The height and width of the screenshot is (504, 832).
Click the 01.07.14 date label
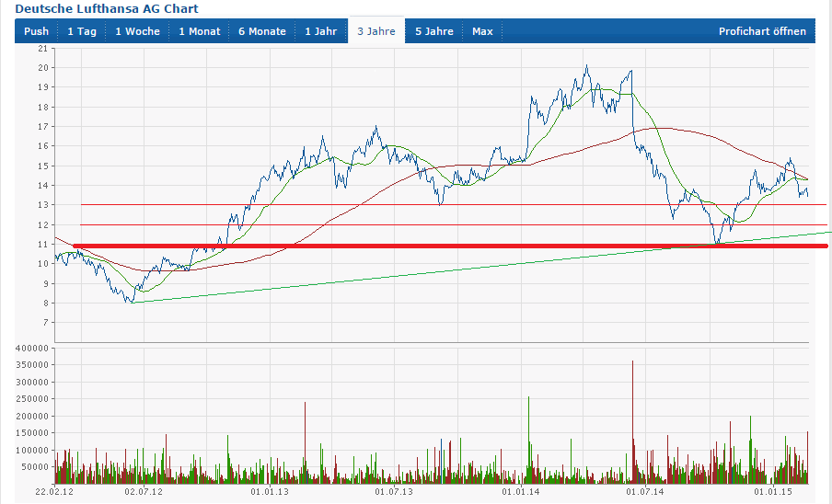[645, 491]
